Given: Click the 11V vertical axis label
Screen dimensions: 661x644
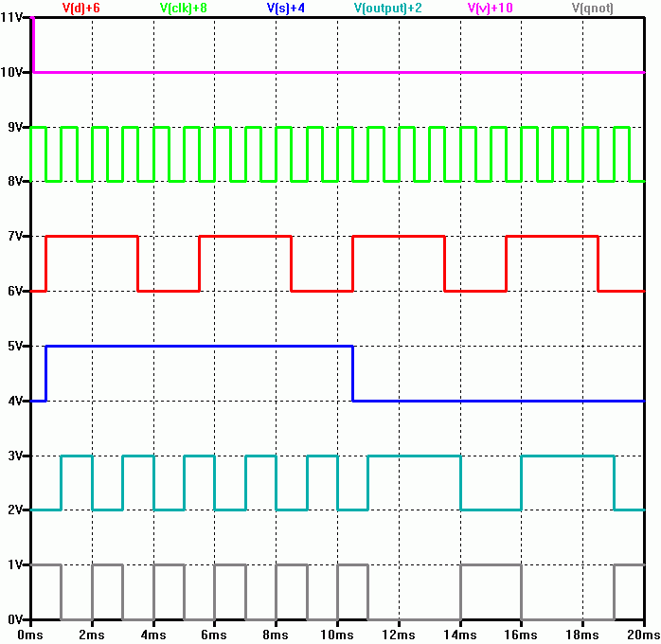Looking at the screenshot, I should (11, 17).
